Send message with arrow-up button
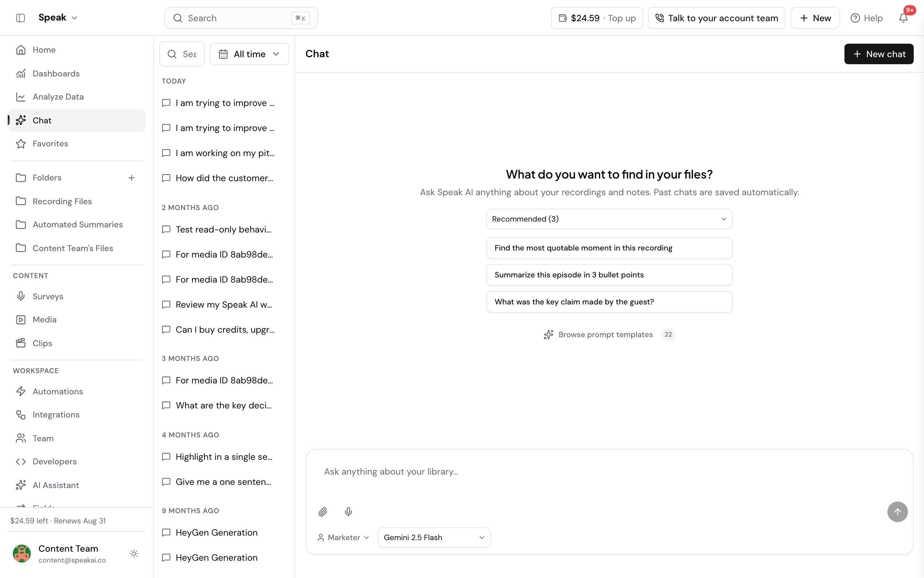The height and width of the screenshot is (578, 924). [897, 512]
